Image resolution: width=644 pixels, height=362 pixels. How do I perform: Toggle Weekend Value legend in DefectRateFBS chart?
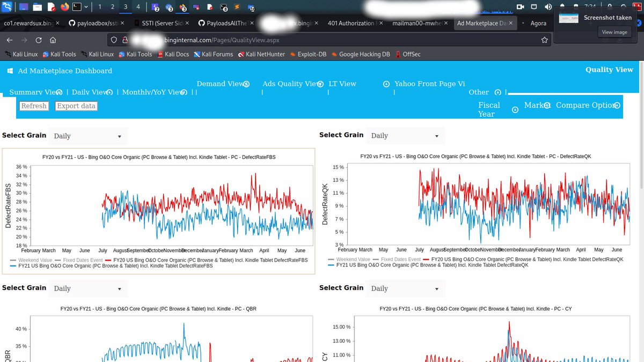32,260
